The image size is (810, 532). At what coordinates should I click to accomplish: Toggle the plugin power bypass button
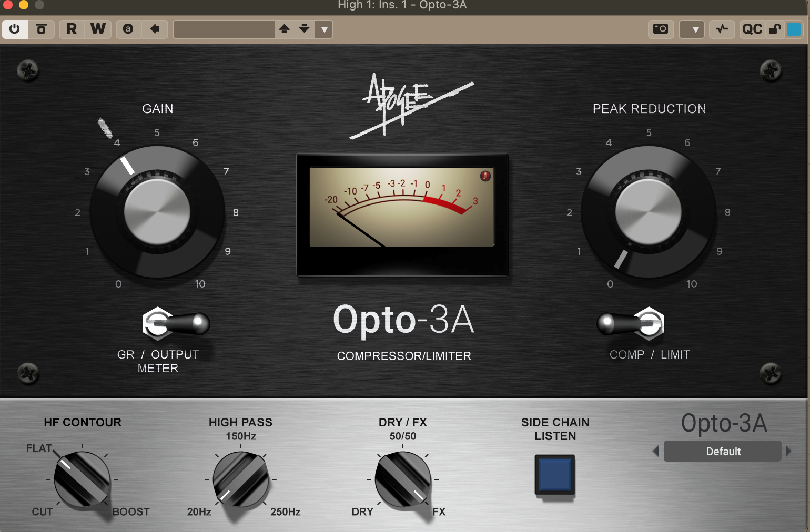point(15,29)
